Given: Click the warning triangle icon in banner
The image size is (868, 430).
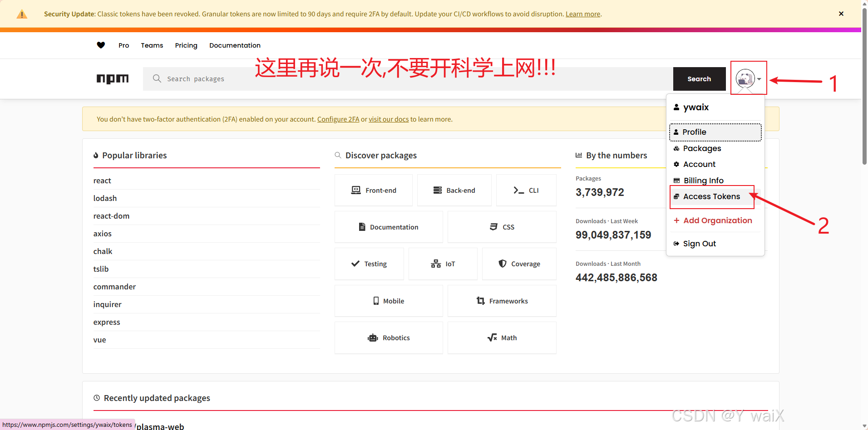Looking at the screenshot, I should [x=22, y=14].
